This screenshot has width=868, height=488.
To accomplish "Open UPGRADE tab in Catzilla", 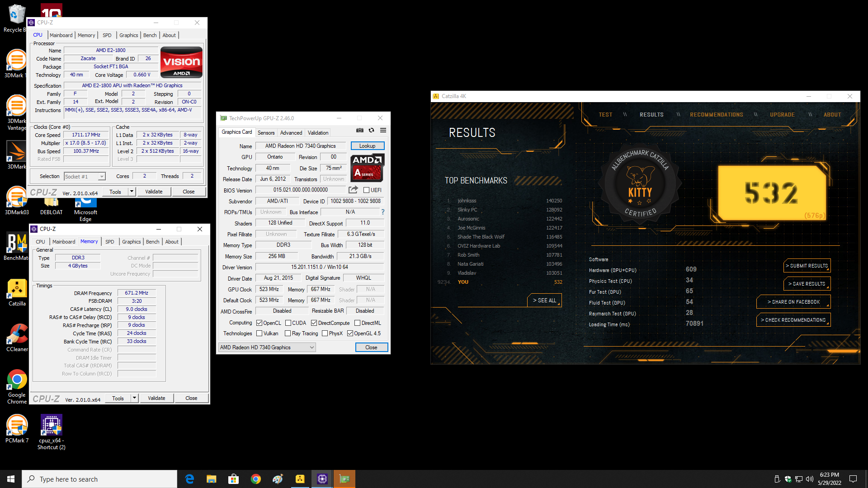I will pos(782,115).
